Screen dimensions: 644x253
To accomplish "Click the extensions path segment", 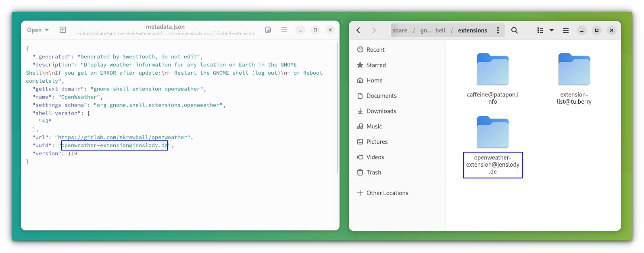I will coord(473,30).
